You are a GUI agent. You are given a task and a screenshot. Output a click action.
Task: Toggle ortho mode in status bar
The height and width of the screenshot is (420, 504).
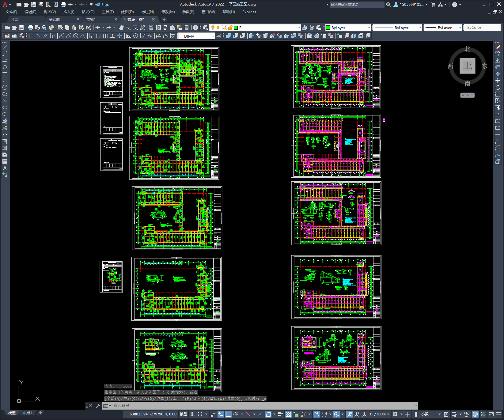pyautogui.click(x=228, y=414)
